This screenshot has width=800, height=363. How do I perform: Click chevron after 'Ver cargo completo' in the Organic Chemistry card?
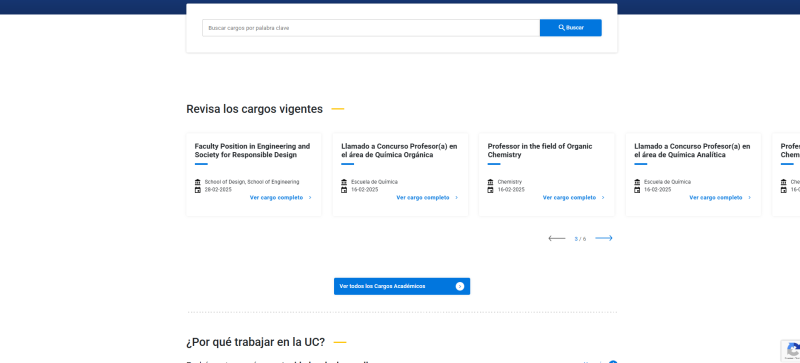tap(603, 198)
